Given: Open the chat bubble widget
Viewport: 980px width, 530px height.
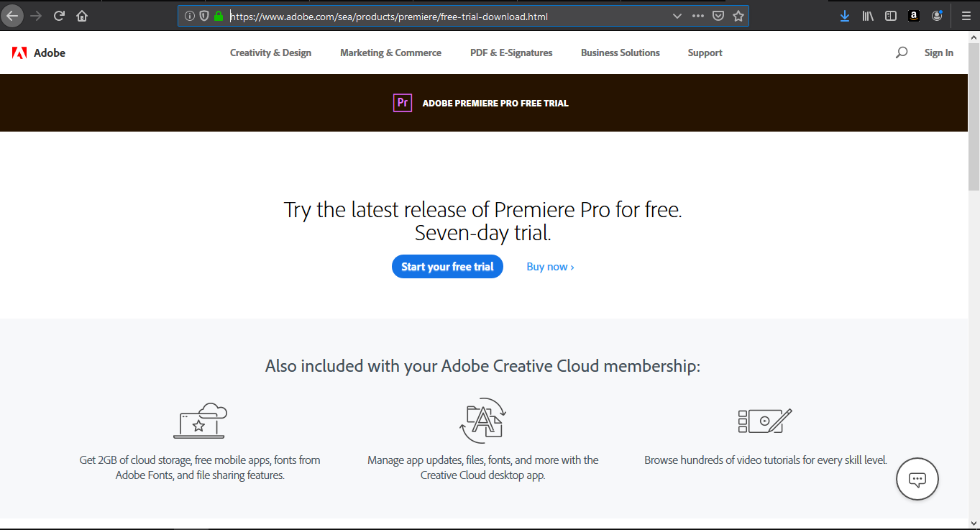Looking at the screenshot, I should [x=917, y=479].
